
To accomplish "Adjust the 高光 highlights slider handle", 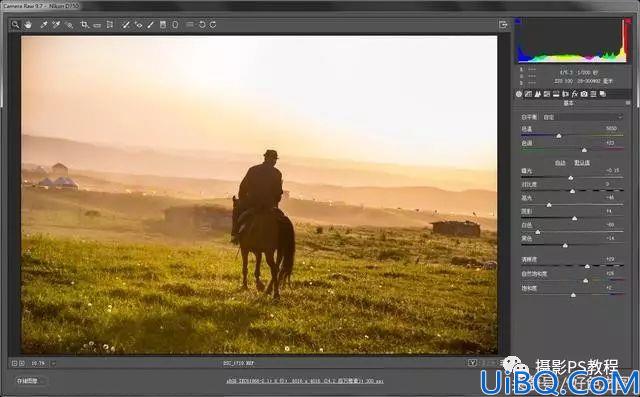I will pyautogui.click(x=549, y=205).
